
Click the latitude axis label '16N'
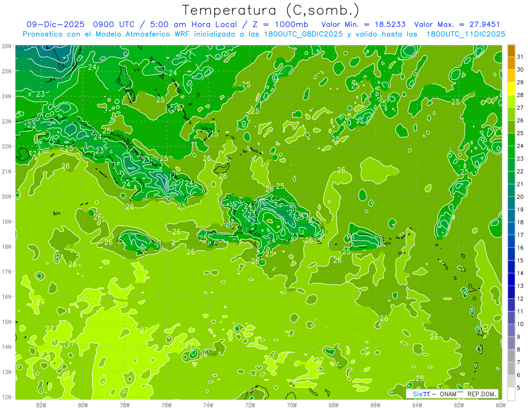click(x=7, y=297)
